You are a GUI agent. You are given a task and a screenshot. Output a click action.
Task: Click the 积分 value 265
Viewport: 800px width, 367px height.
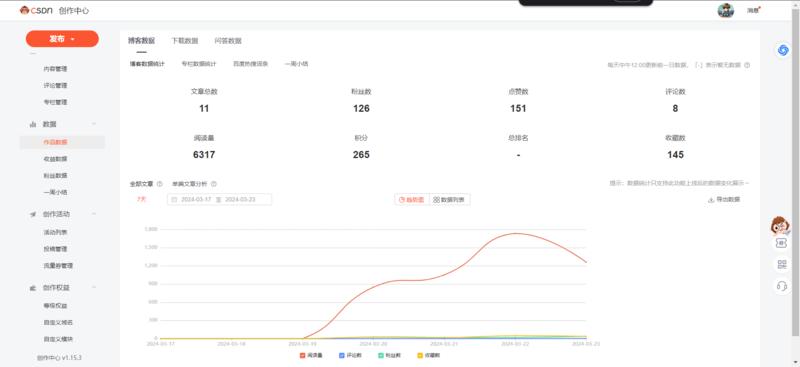pos(361,155)
